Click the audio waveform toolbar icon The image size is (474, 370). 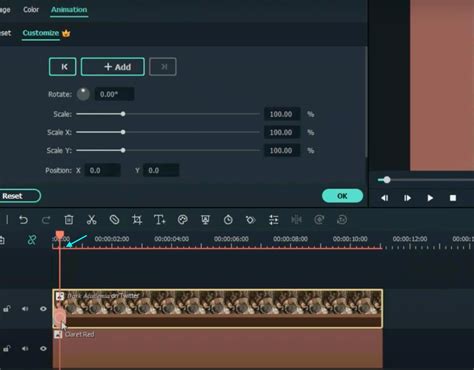(296, 220)
